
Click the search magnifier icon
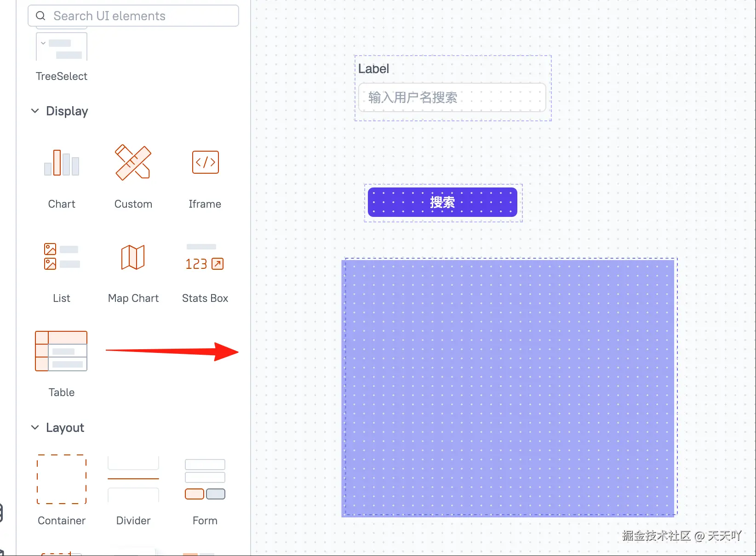point(40,16)
